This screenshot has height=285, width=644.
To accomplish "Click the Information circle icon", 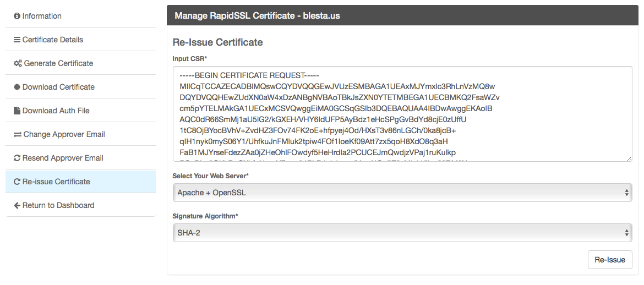I will 17,17.
